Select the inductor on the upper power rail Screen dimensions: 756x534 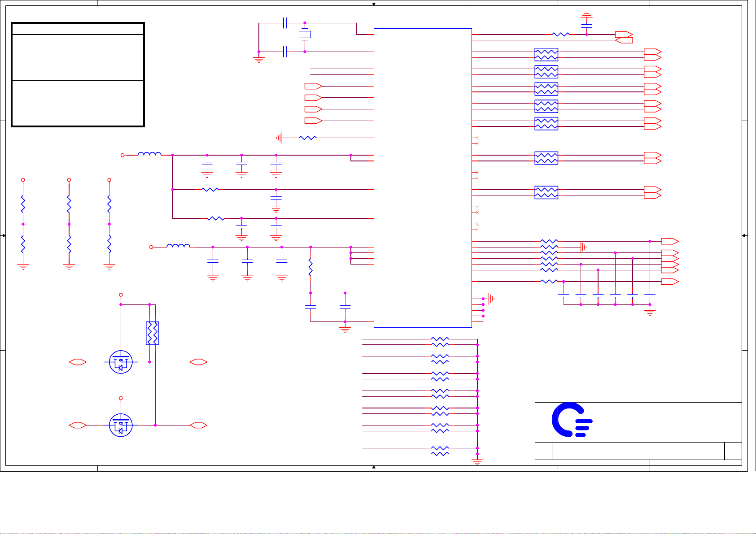(x=149, y=154)
